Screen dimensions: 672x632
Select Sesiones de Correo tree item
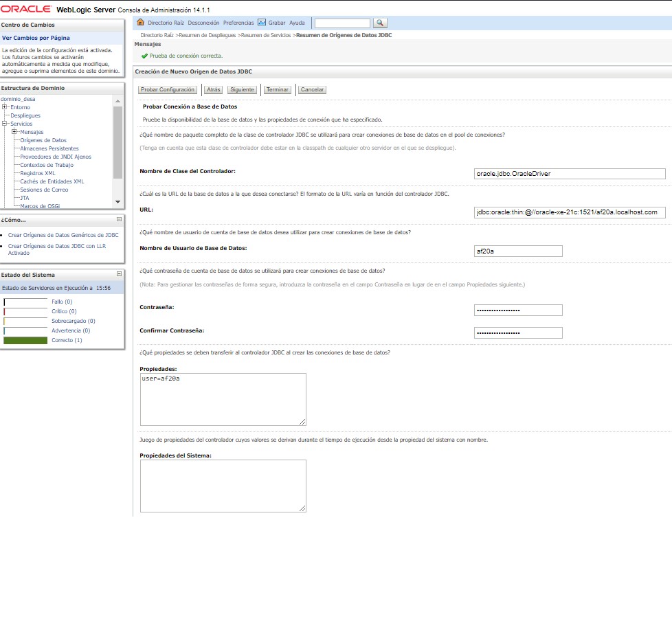click(x=44, y=190)
